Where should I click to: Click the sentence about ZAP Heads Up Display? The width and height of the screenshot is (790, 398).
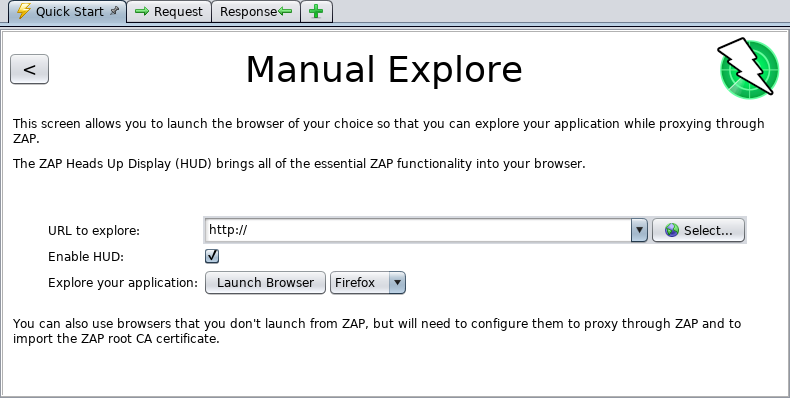pyautogui.click(x=299, y=164)
